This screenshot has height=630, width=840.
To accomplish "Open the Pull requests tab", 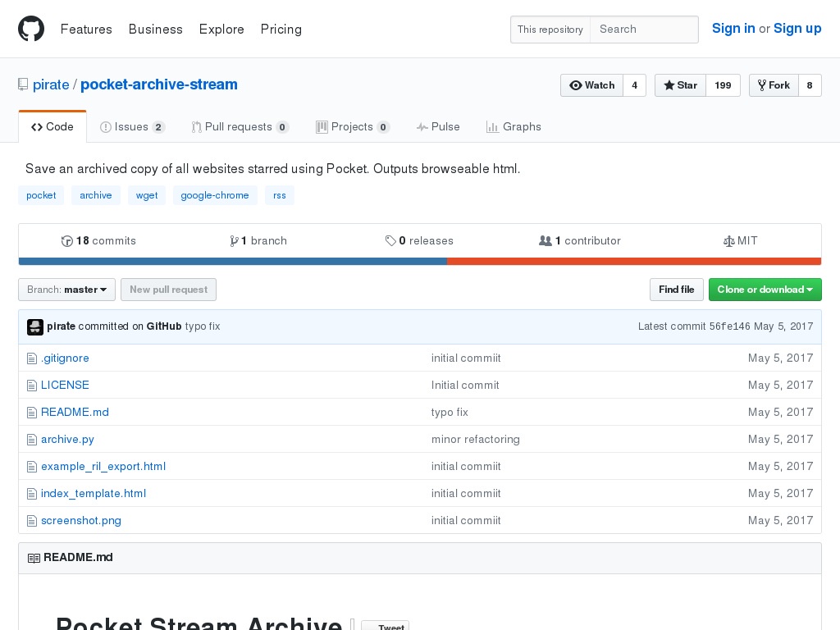I will [x=240, y=127].
